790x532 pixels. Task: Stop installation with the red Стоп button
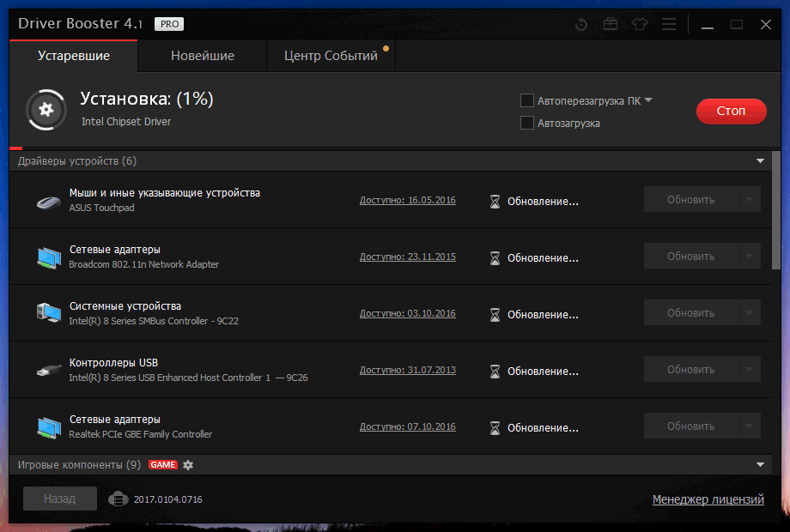[x=731, y=112]
